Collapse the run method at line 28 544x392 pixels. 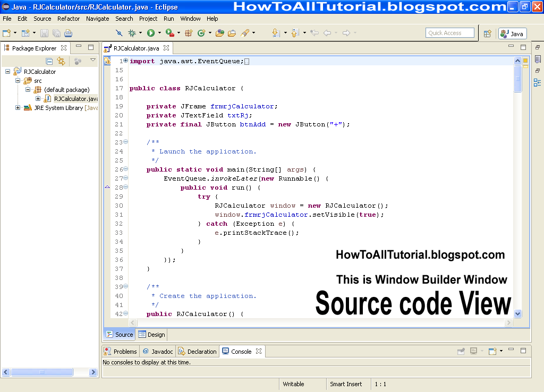coord(125,187)
